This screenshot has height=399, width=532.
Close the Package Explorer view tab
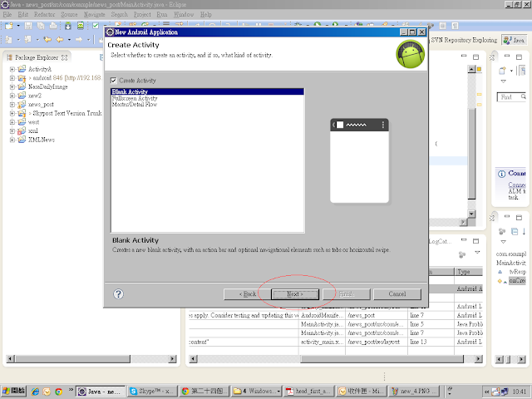click(64, 57)
